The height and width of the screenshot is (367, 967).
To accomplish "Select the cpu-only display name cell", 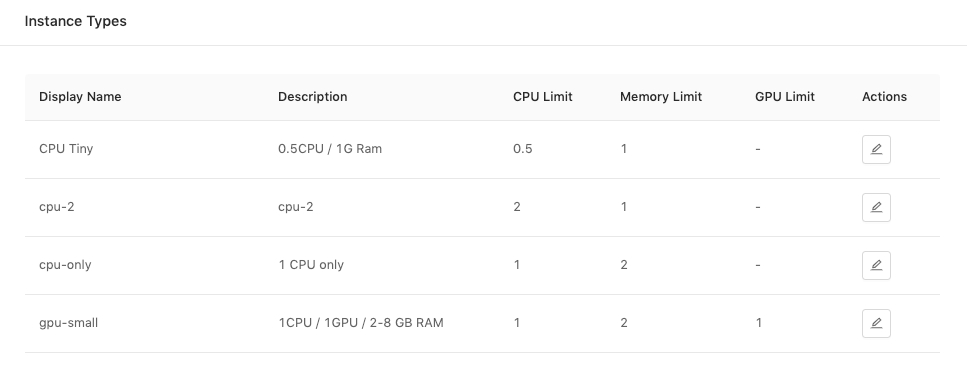I will click(x=65, y=265).
